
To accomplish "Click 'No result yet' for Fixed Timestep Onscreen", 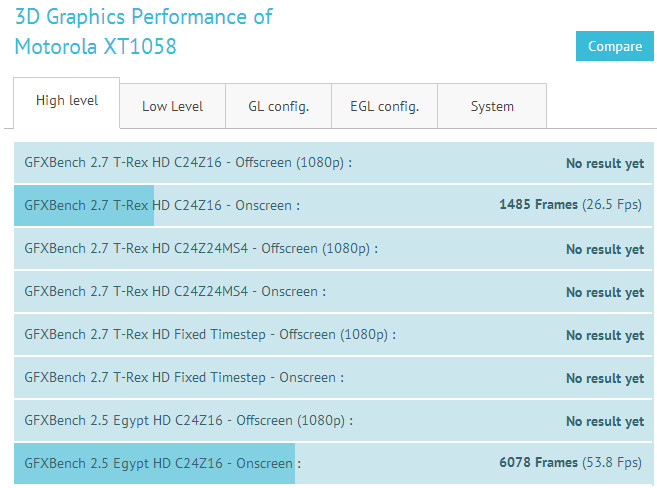I will pyautogui.click(x=605, y=379).
